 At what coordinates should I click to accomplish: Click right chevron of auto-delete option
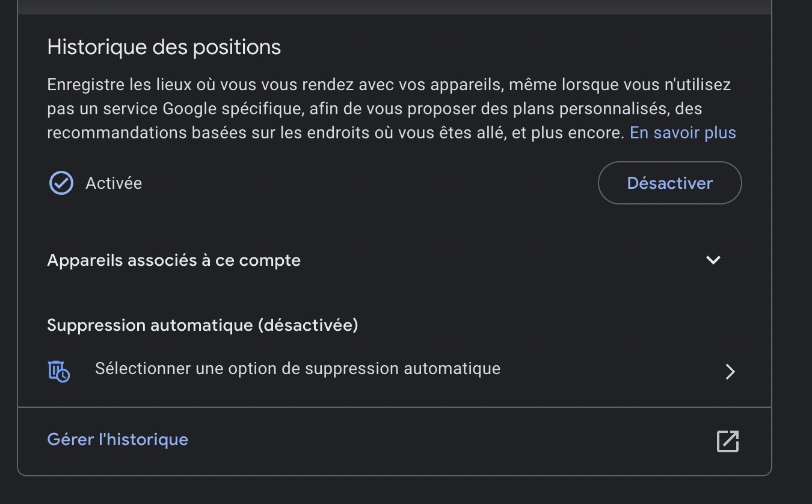tap(730, 372)
